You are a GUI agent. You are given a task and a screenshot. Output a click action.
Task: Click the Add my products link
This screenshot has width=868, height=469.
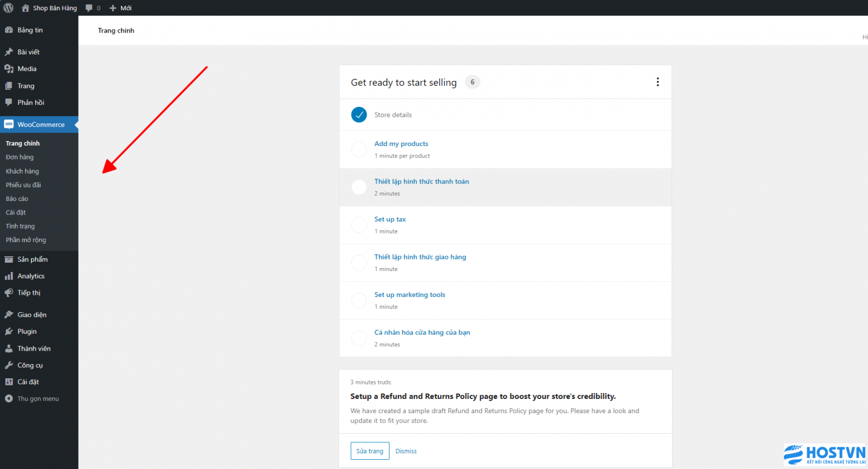click(401, 144)
